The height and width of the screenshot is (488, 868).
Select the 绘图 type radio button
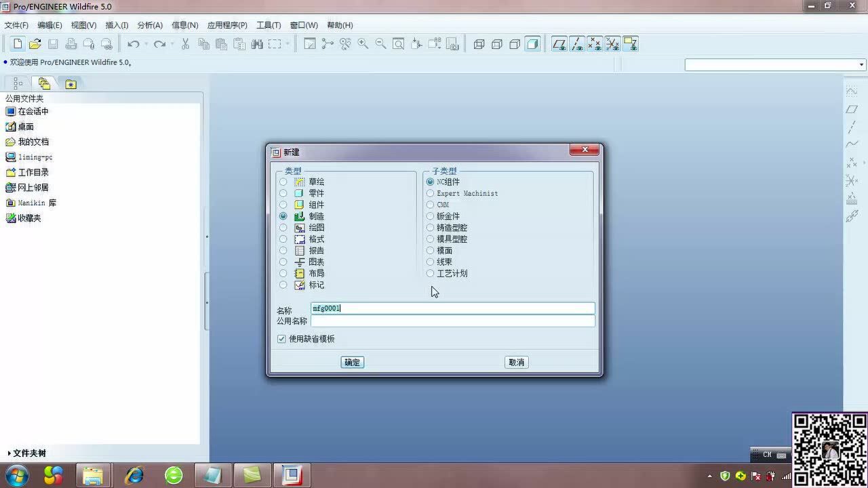(x=283, y=228)
